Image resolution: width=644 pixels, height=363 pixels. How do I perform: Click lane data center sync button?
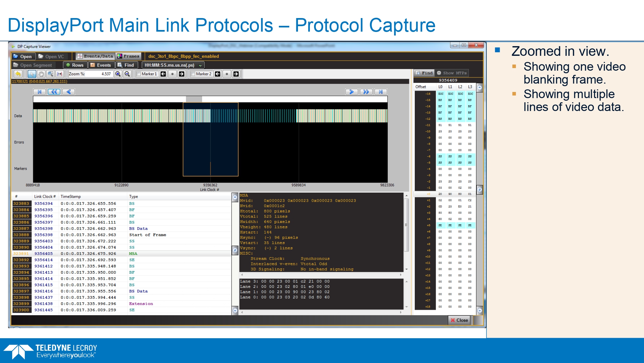[x=480, y=190]
